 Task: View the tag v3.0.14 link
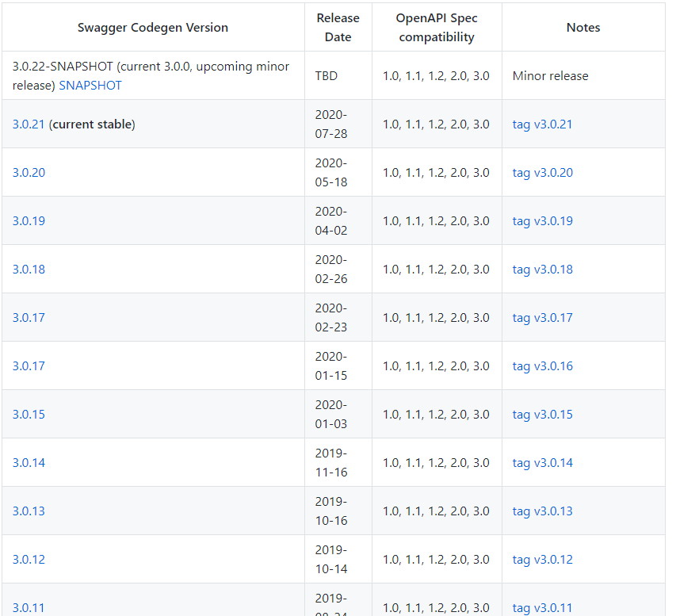click(542, 462)
